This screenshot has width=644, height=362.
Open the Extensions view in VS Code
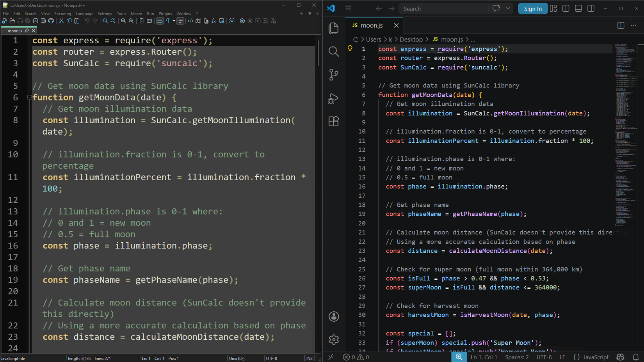pos(334,121)
